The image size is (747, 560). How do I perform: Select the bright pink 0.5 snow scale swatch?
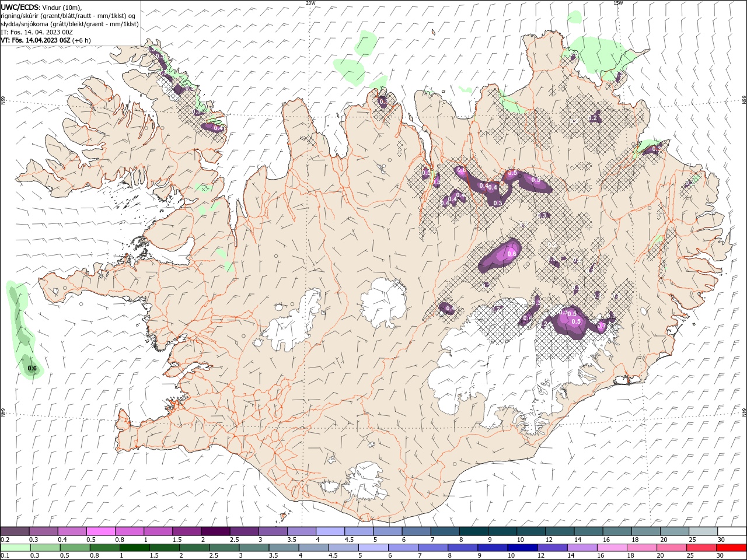click(x=101, y=531)
